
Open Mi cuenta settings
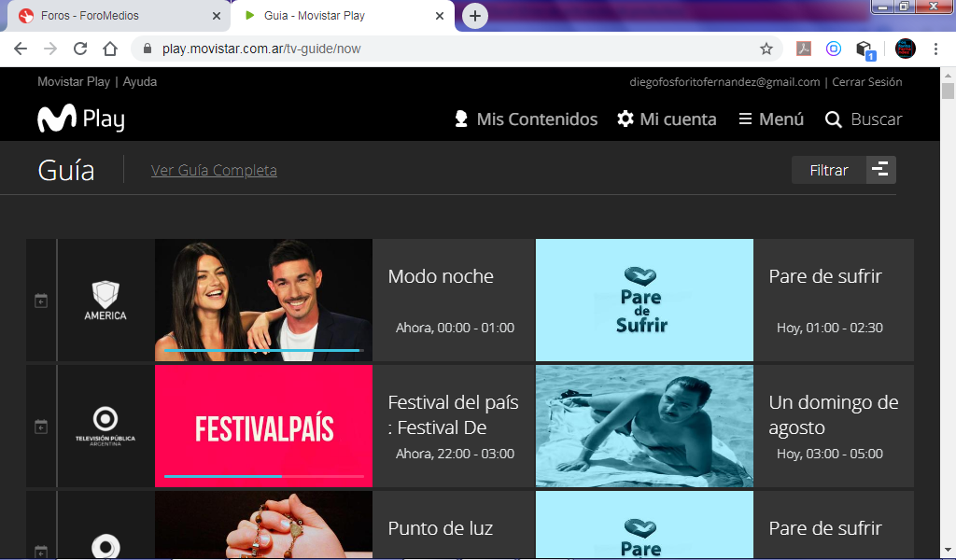667,119
